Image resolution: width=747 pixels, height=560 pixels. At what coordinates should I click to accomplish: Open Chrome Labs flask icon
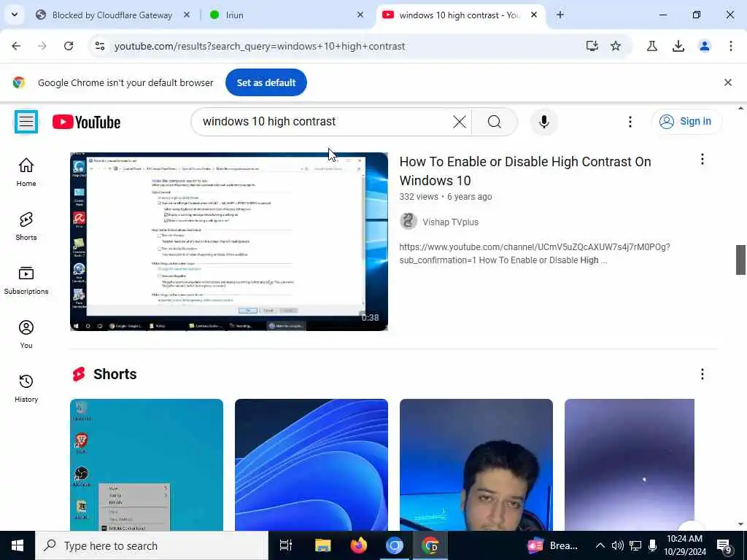(x=651, y=46)
